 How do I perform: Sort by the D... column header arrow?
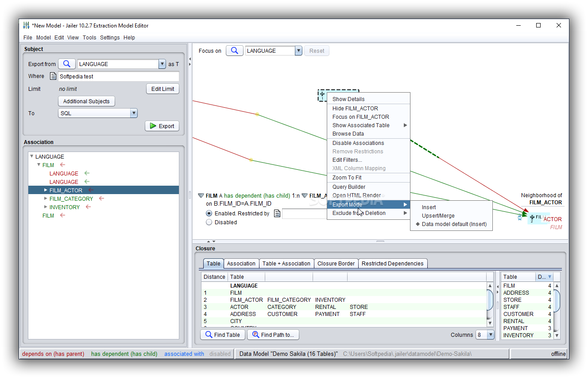tap(550, 277)
